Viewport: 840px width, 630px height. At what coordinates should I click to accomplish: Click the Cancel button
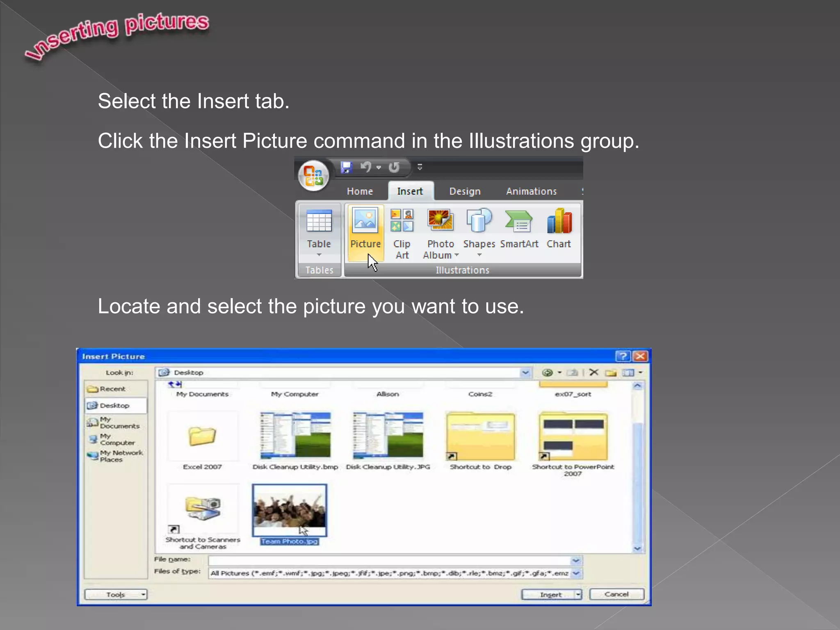coord(616,594)
